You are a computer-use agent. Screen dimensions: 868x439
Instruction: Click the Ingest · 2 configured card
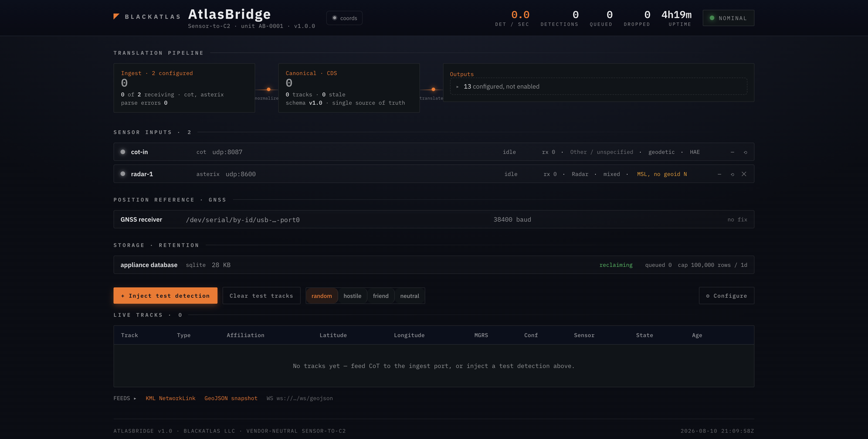click(184, 88)
